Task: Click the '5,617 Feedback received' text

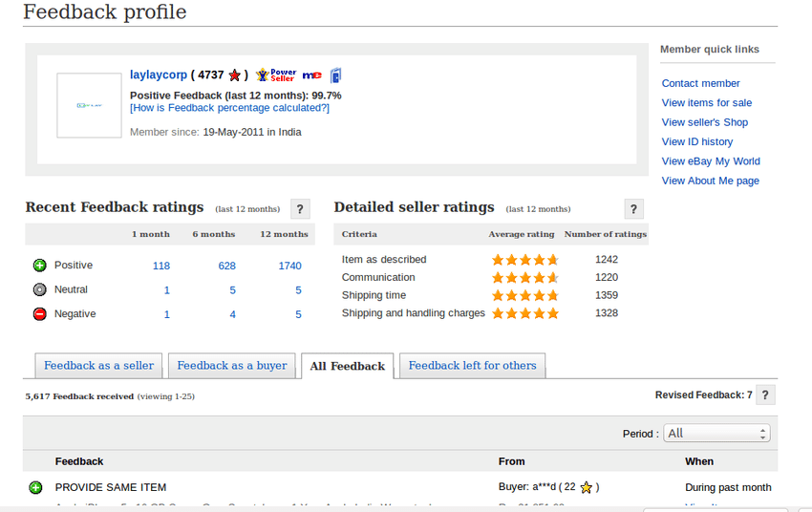Action: pos(79,396)
